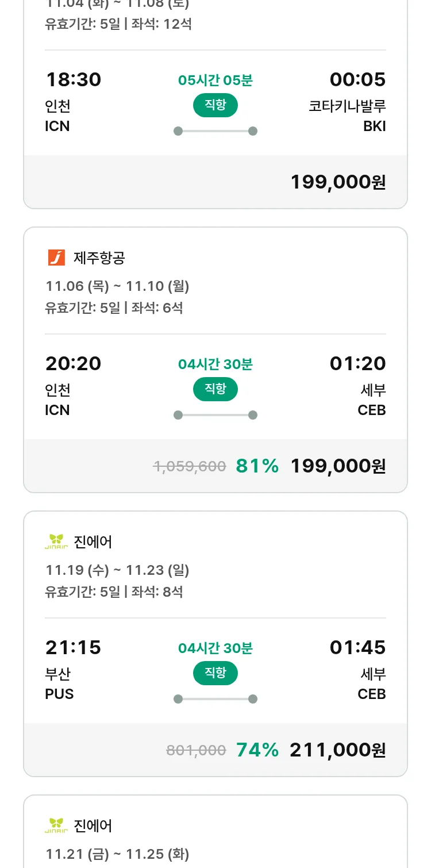The width and height of the screenshot is (431, 868).
Task: Tap the 11.06 (목) ~ 11.10 (월) date range
Action: point(117,286)
